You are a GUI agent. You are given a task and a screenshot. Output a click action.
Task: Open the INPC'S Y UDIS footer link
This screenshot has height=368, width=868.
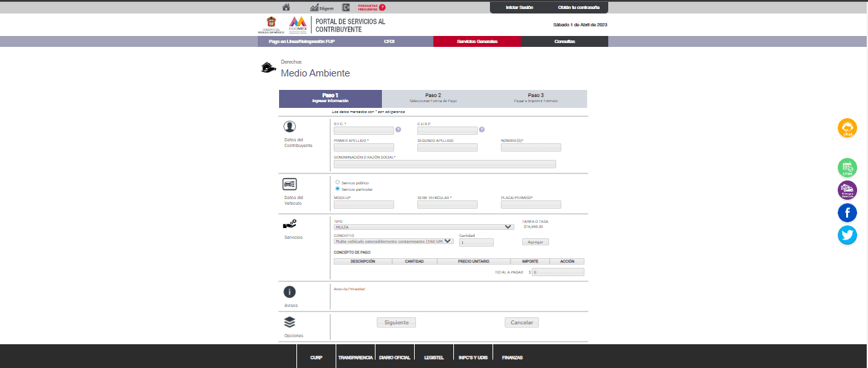point(473,357)
